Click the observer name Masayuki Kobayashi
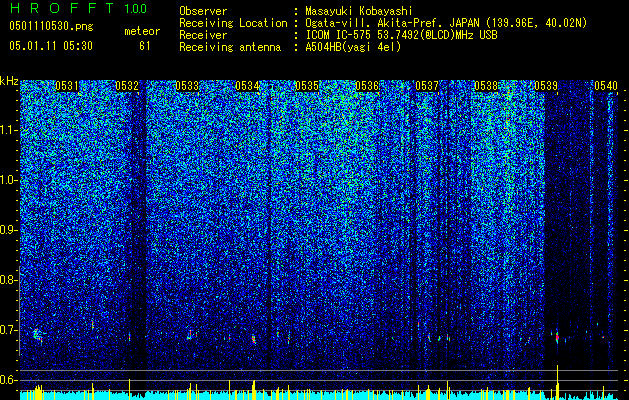629x400 pixels. (x=359, y=11)
